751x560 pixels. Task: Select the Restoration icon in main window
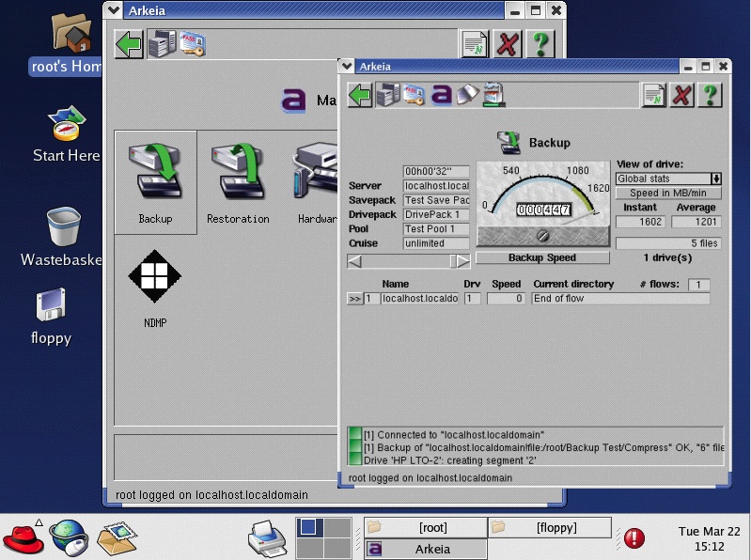(238, 183)
